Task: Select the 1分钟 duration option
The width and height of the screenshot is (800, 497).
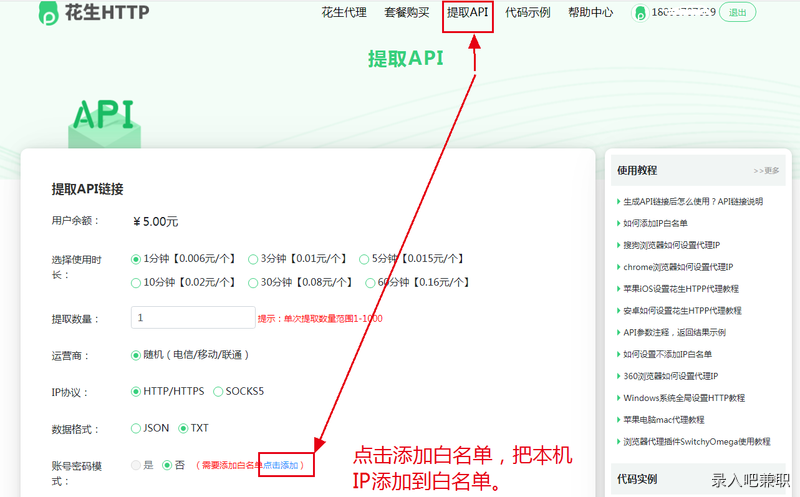Action: (136, 259)
